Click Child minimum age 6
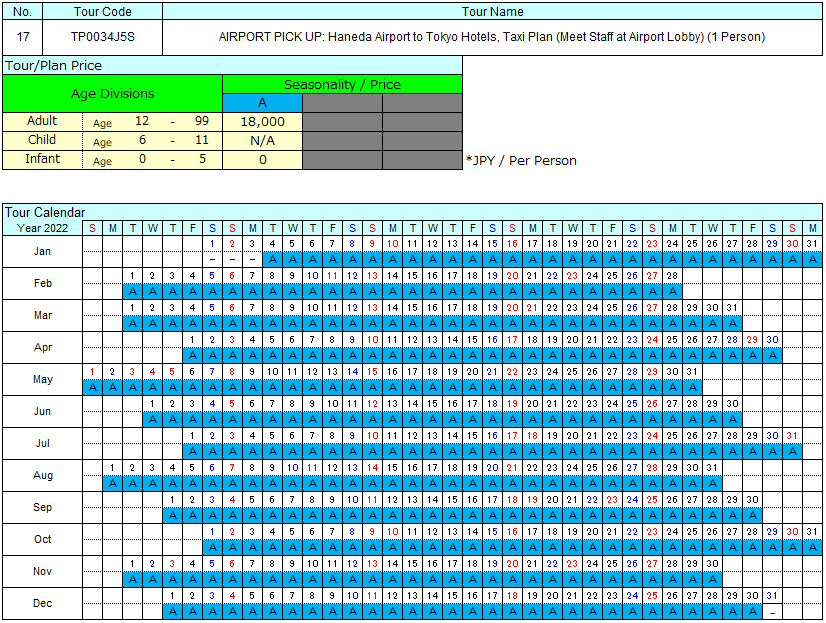Viewport: 826px width, 623px height. click(x=142, y=140)
